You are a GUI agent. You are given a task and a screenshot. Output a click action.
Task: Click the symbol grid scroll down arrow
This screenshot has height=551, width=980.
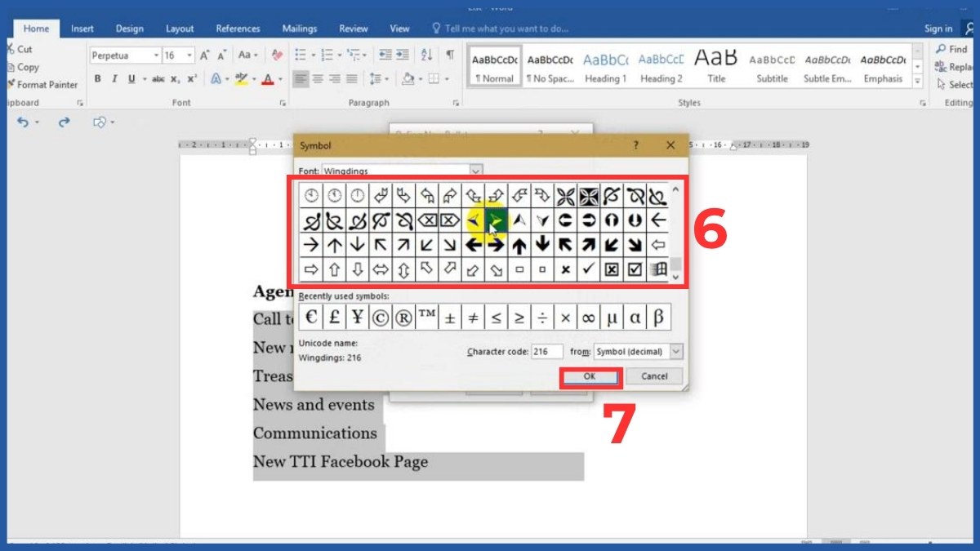point(675,278)
